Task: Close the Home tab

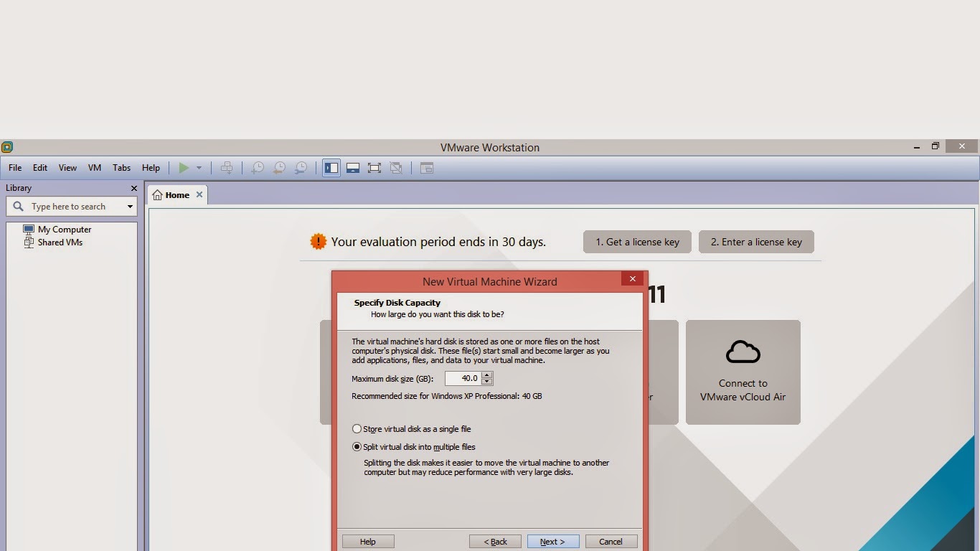Action: pos(199,194)
